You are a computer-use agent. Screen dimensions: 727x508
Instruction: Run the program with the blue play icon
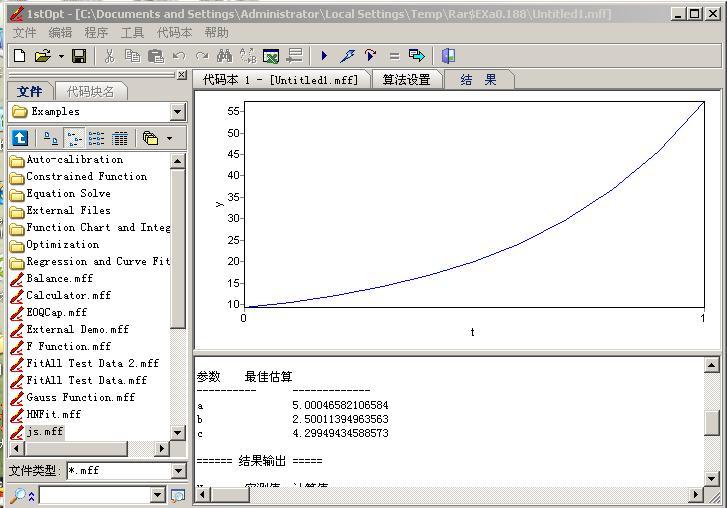(325, 56)
